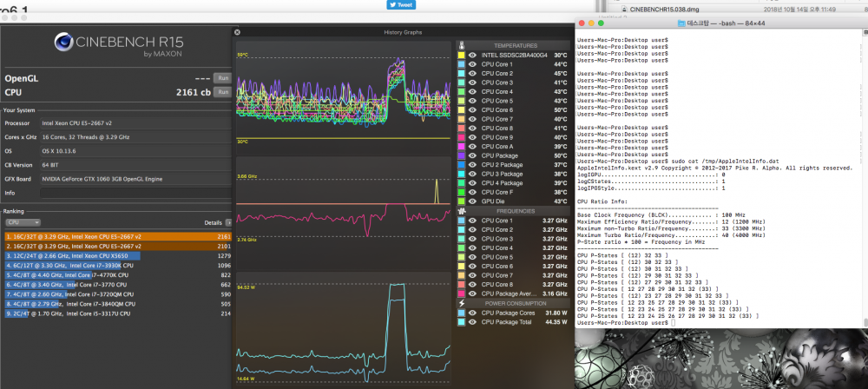Click the CINEBENCHR15.038.dmg file icon
Image resolution: width=868 pixels, height=389 pixels.
click(x=624, y=9)
